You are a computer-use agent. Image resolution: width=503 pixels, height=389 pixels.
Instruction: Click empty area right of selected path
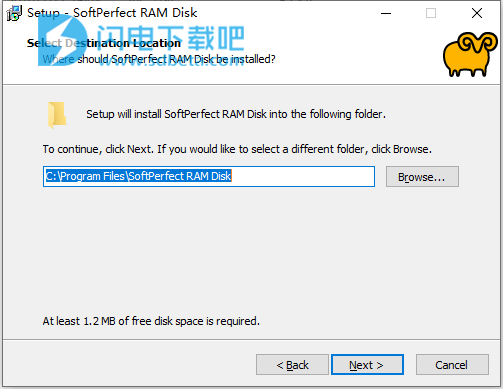pos(303,176)
